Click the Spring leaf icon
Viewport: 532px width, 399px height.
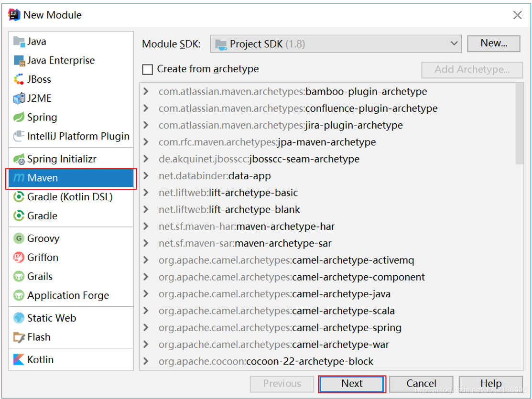pos(19,117)
